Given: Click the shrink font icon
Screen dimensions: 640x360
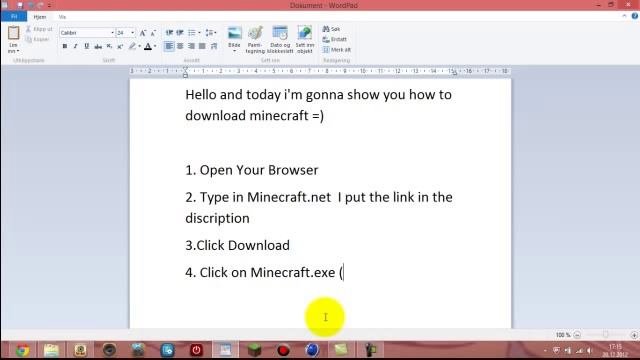Looking at the screenshot, I should point(153,33).
